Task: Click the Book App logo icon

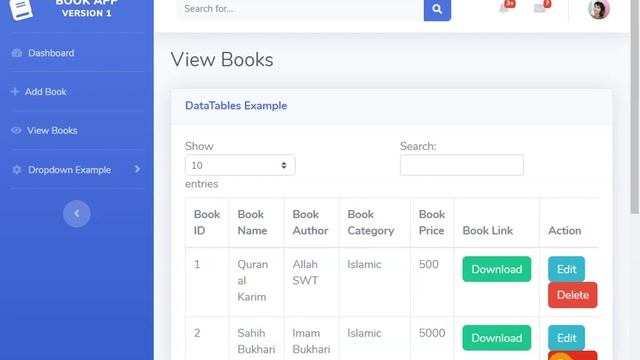Action: 21,9
